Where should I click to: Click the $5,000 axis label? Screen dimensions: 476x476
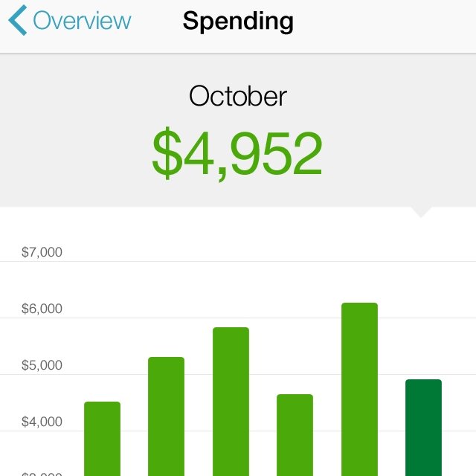click(42, 365)
